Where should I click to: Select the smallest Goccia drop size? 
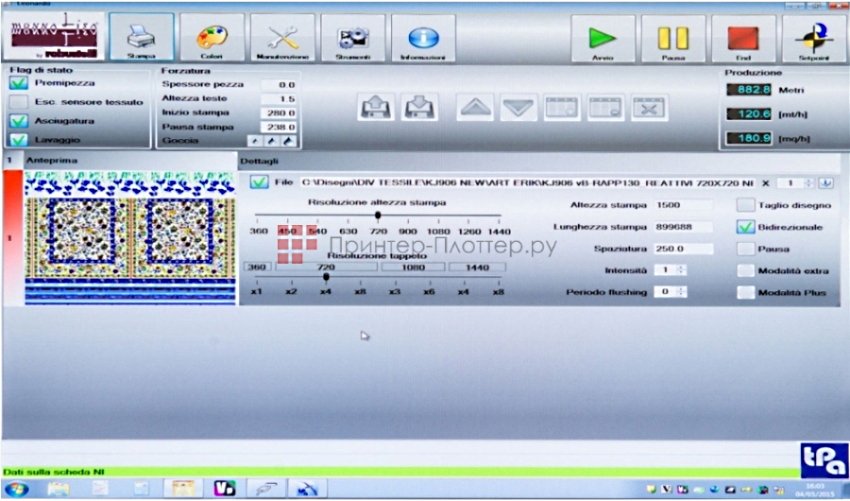(x=255, y=141)
